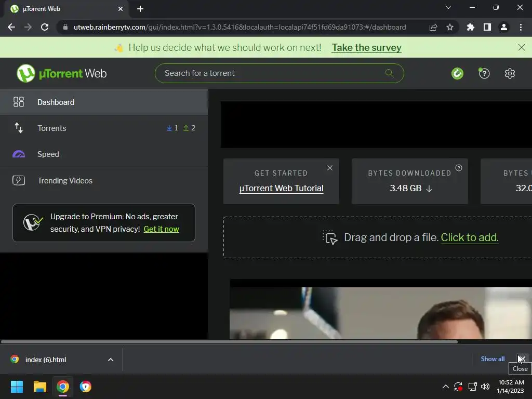The image size is (532, 399).
Task: Click the Chrome taskbar icon
Action: (63, 387)
